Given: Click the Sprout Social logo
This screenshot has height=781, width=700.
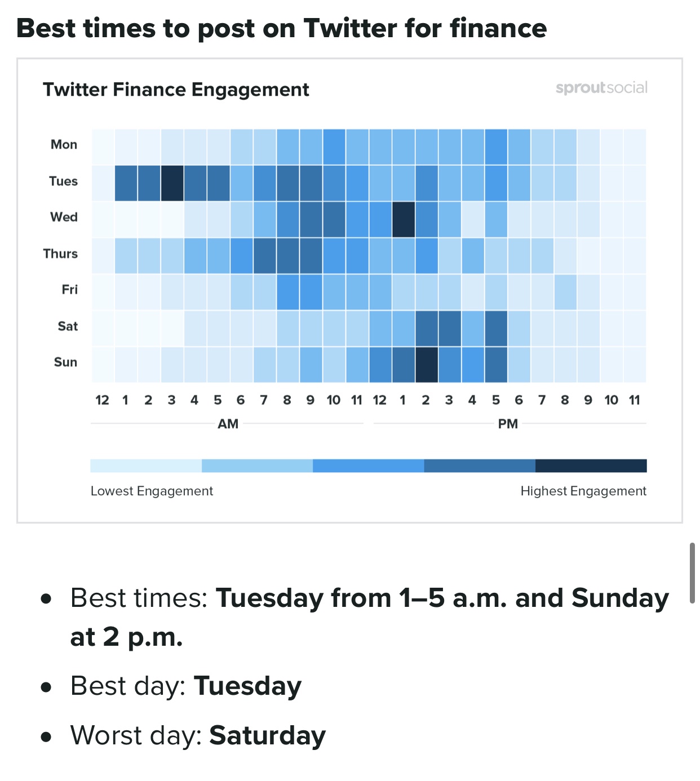Looking at the screenshot, I should (601, 88).
